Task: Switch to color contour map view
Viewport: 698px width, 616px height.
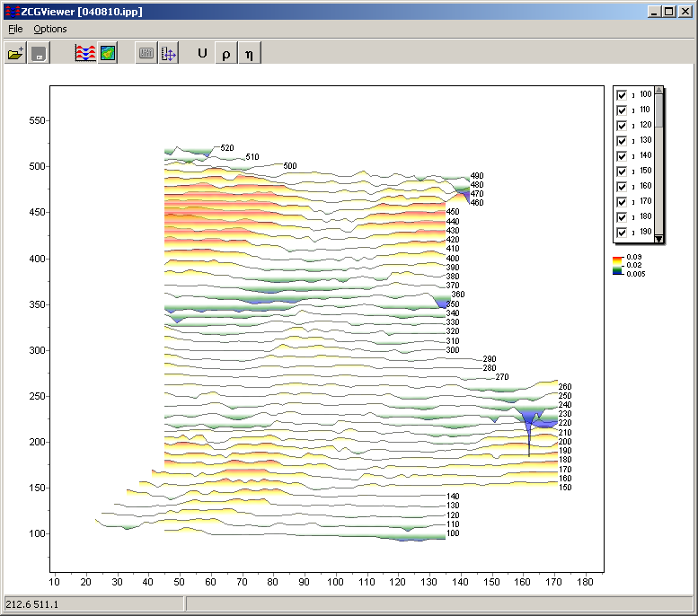Action: click(108, 54)
